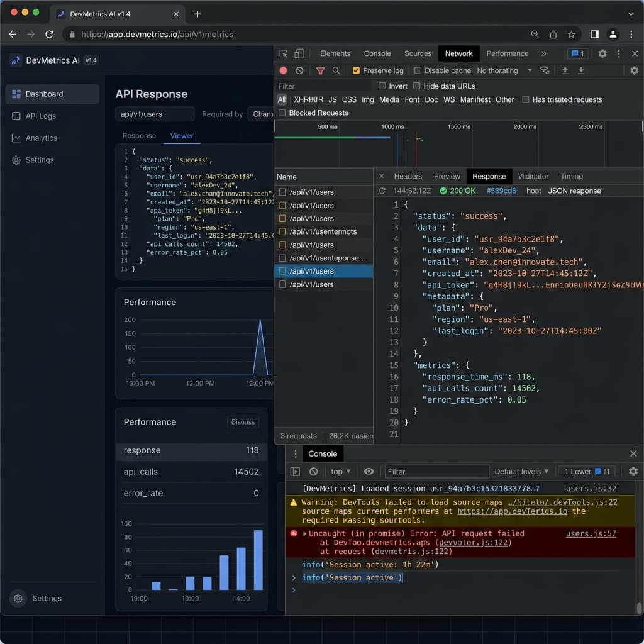Open a new browser tab
Image resolution: width=644 pixels, height=644 pixels.
click(x=197, y=14)
